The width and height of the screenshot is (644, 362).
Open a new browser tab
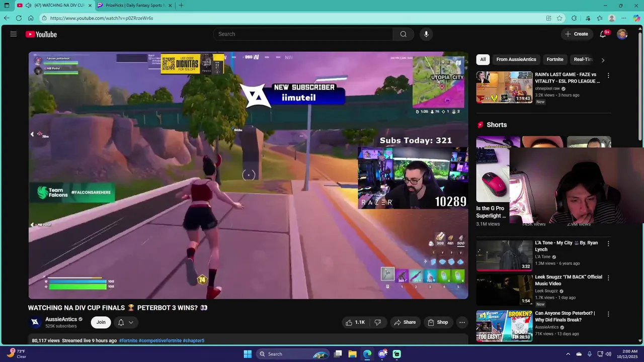(x=181, y=6)
